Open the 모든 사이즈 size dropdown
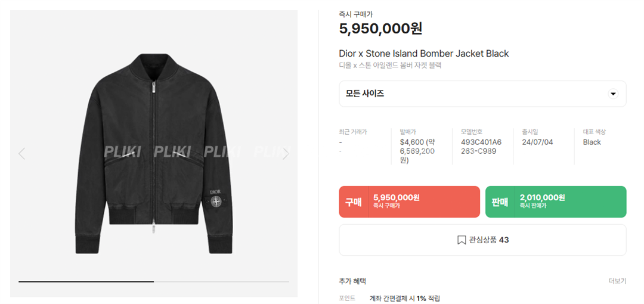 coord(482,94)
